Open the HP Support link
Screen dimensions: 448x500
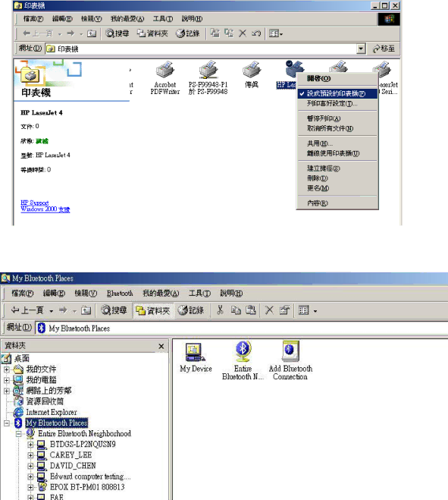(35, 203)
